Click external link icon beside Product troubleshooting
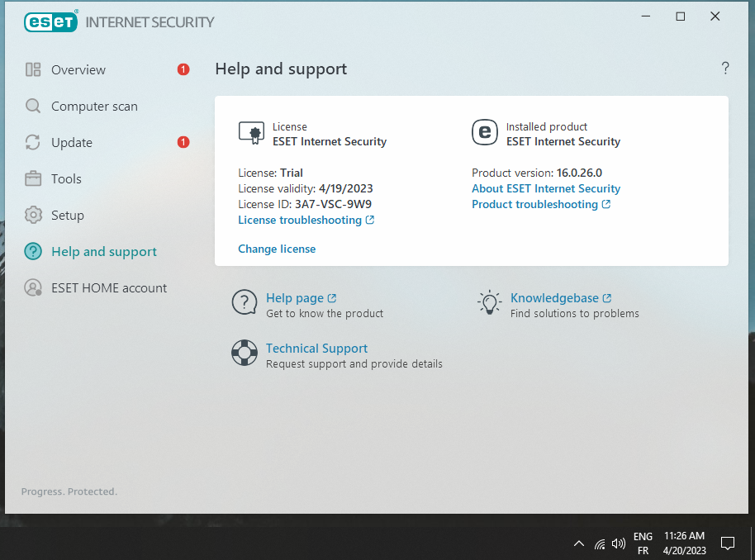This screenshot has width=755, height=560. pos(606,204)
